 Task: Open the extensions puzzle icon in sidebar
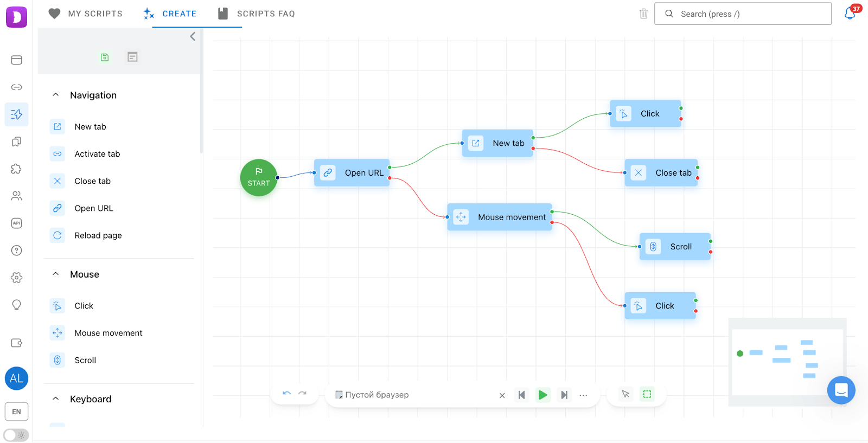coord(16,169)
